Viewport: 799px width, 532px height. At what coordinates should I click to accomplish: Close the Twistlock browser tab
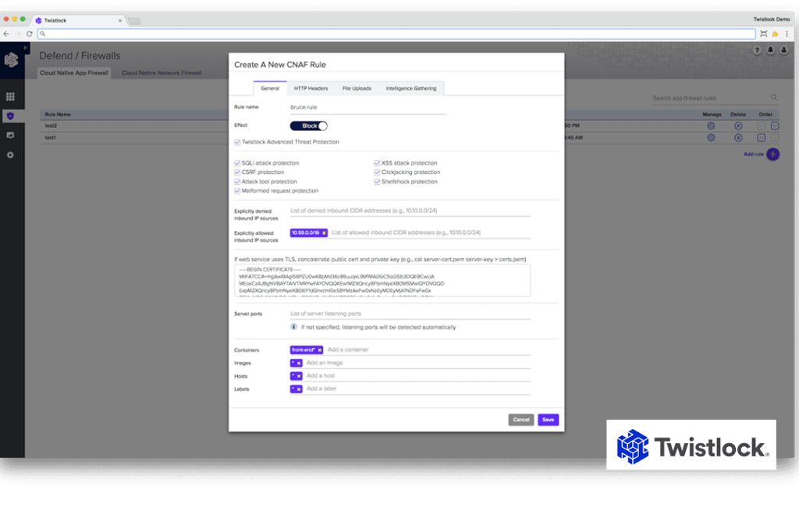coord(120,21)
